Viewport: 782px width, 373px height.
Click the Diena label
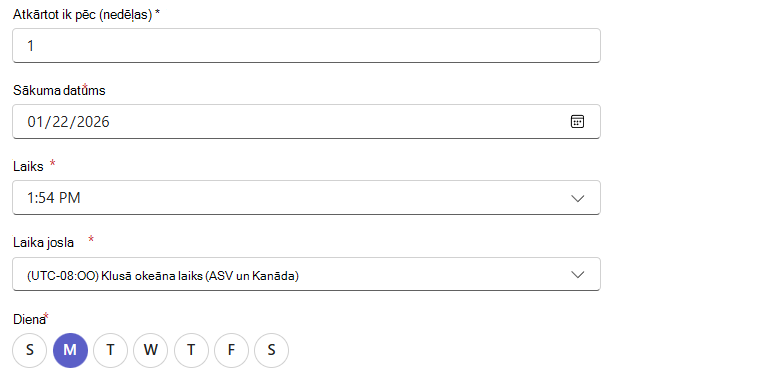[x=29, y=320]
